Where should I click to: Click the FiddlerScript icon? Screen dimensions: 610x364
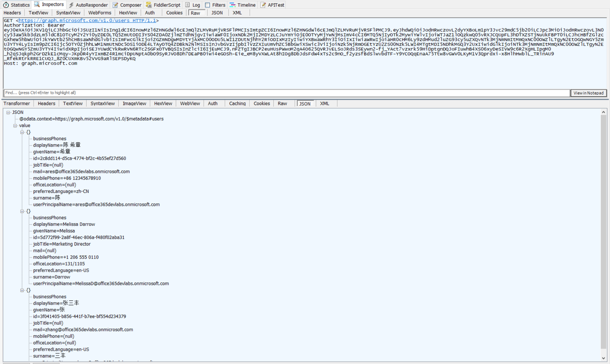149,5
